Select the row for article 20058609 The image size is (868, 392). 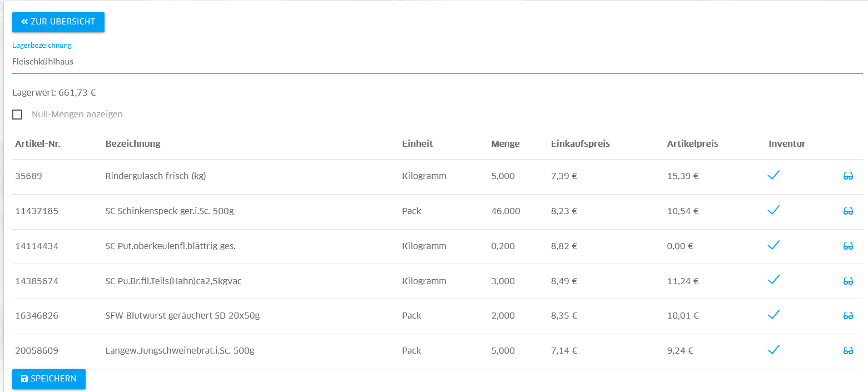pos(180,351)
